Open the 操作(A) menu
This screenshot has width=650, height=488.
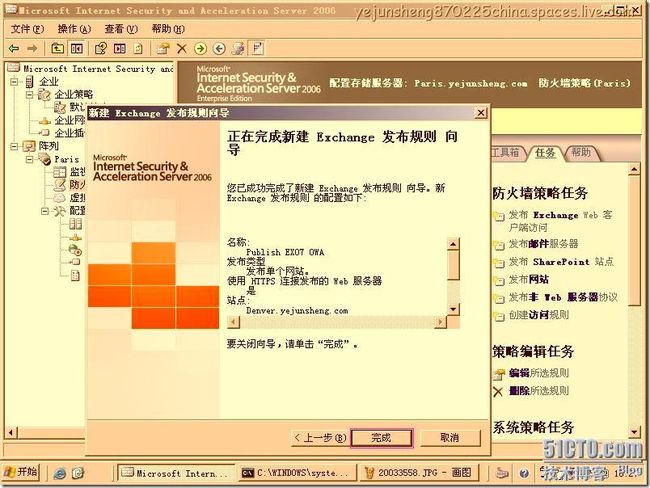[x=74, y=29]
